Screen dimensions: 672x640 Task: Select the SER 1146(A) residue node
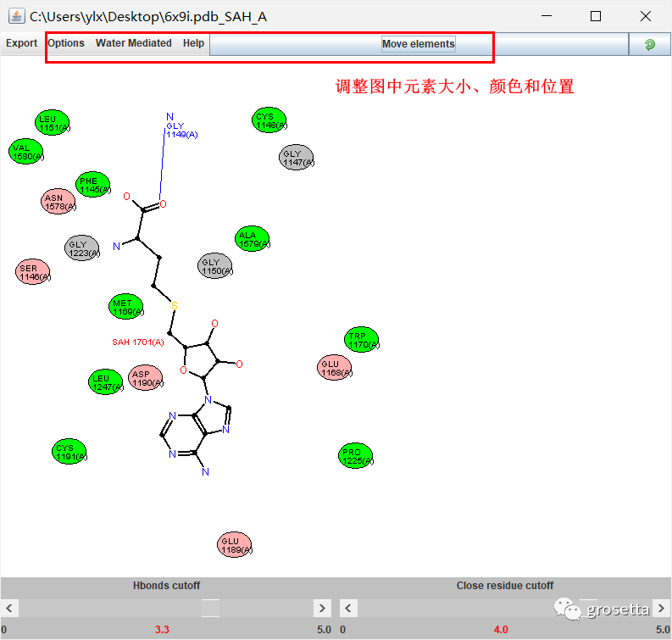pos(33,272)
